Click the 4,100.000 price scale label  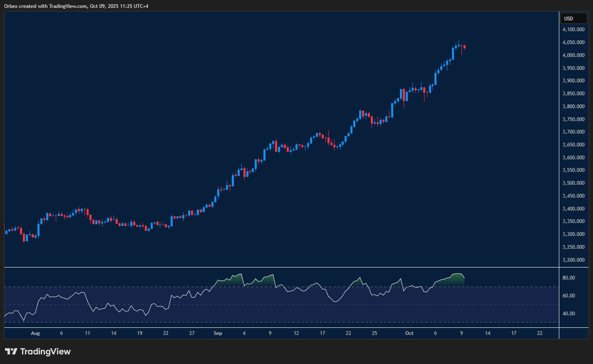(573, 30)
